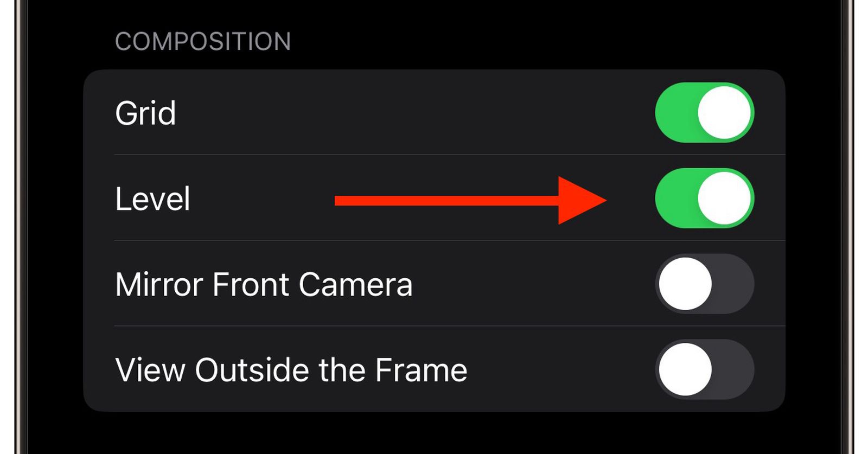The width and height of the screenshot is (868, 454).
Task: Tap the white knob of Grid switch
Action: tap(724, 113)
